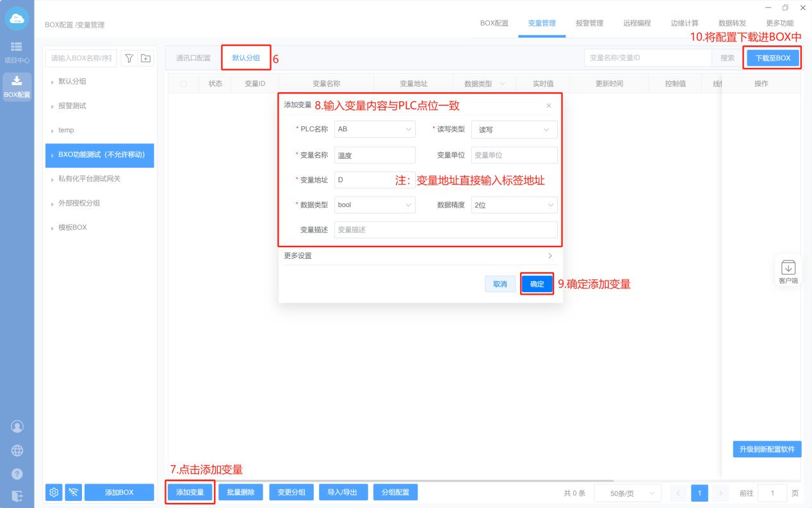
Task: Click the add group folder icon
Action: tap(146, 58)
